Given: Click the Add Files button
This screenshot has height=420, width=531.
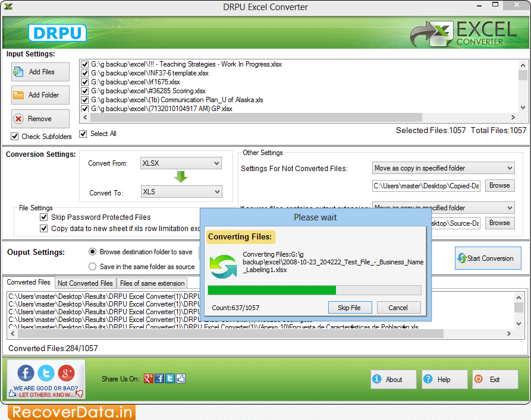Looking at the screenshot, I should tap(40, 72).
